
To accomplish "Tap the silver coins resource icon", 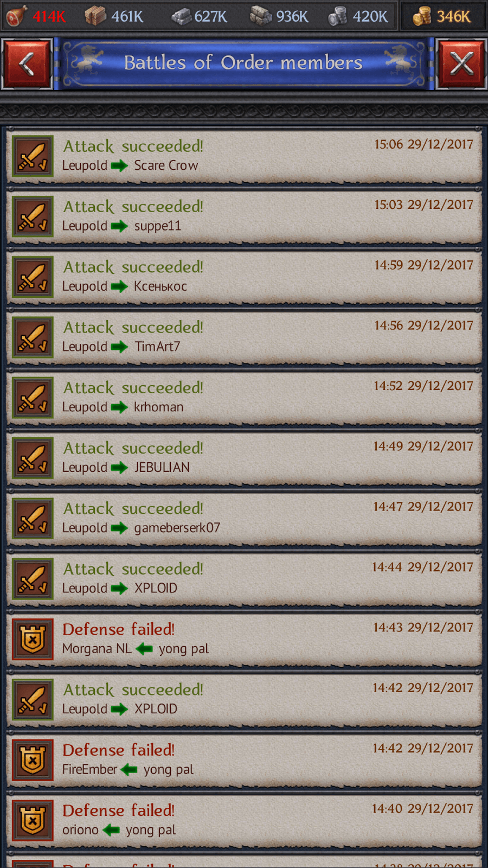I will pyautogui.click(x=337, y=16).
